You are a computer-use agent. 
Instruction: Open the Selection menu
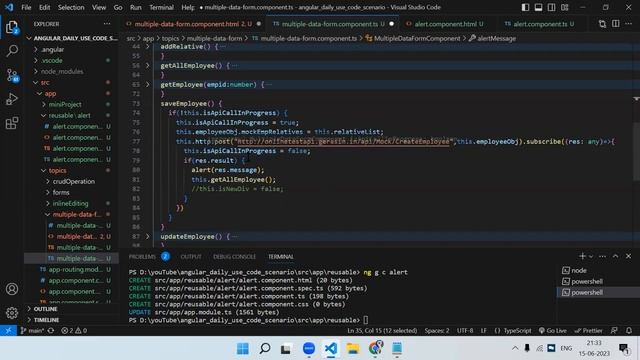coord(71,7)
